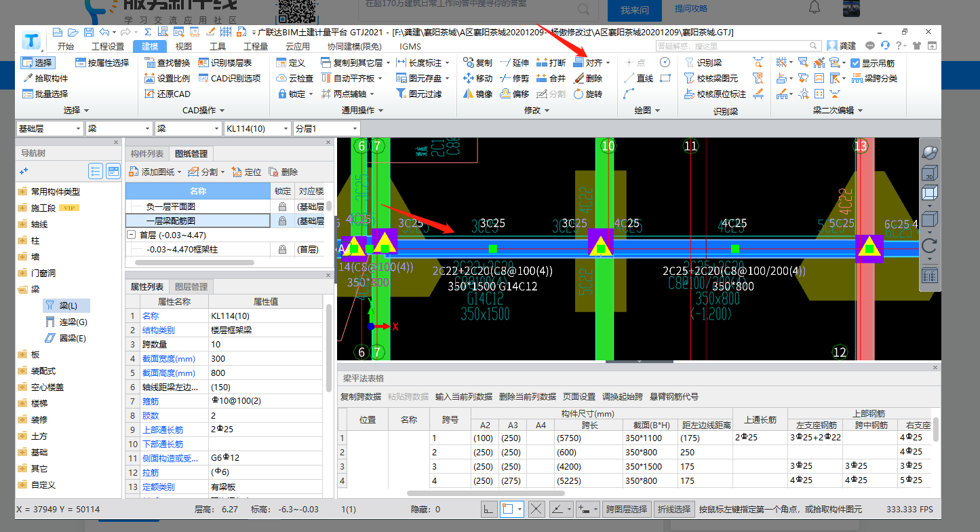
Task: Open the 分层1 layer dropdown
Action: 326,128
